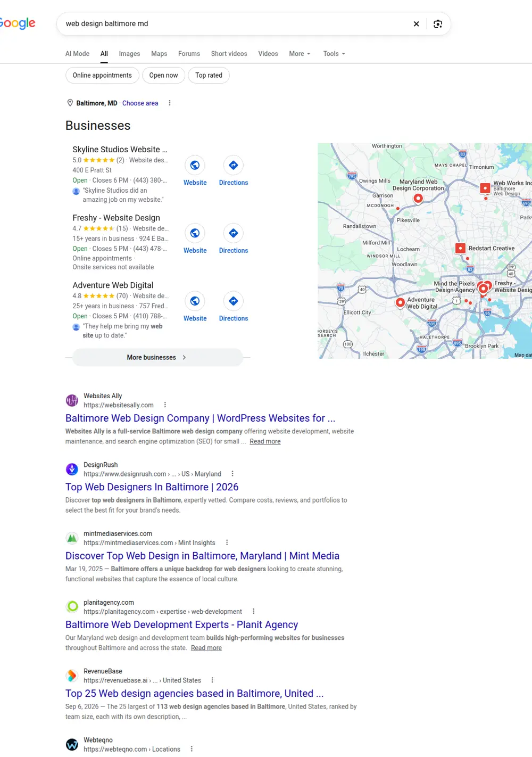
Task: Select the Adventure Web Digital map pin
Action: point(400,302)
